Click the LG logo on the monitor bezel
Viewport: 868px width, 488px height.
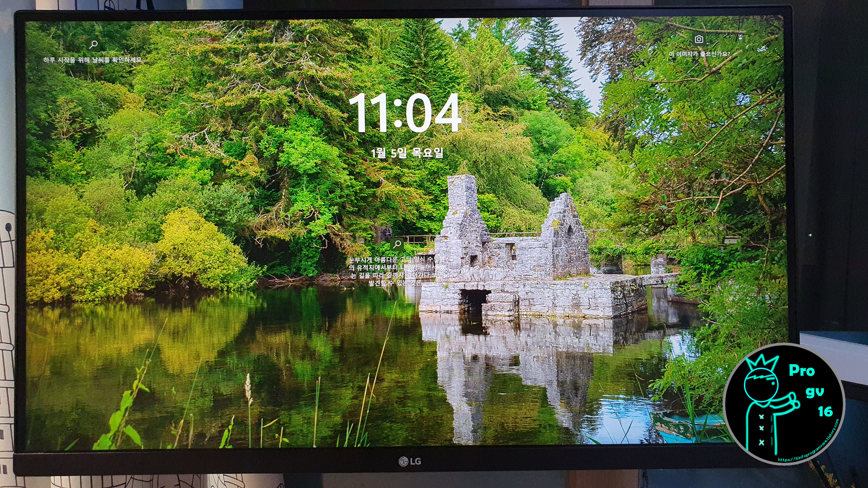(x=410, y=461)
